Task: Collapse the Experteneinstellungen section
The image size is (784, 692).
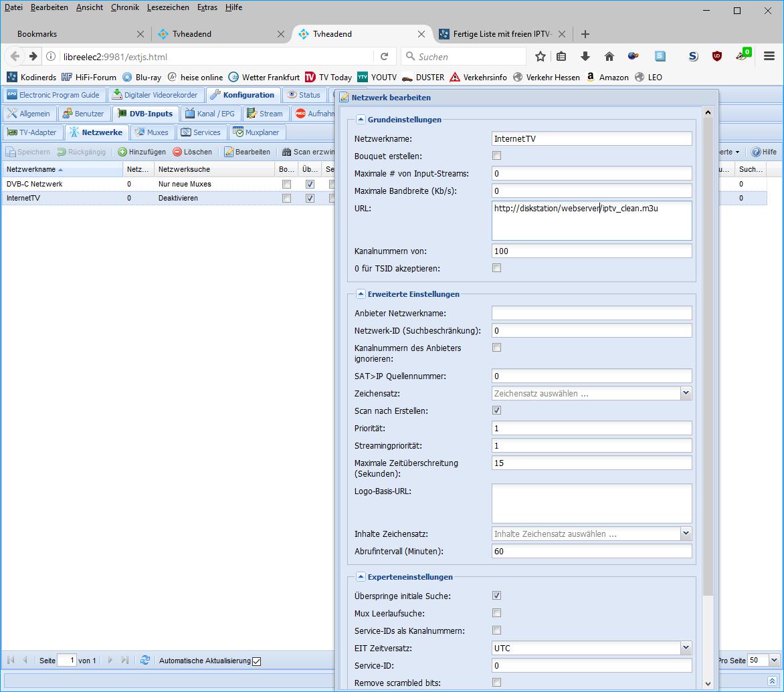Action: click(x=361, y=577)
